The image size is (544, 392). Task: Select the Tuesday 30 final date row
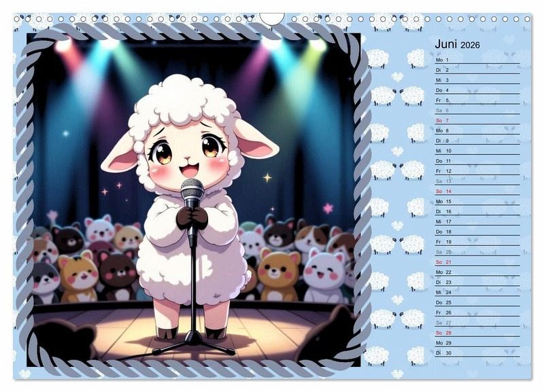(x=476, y=353)
